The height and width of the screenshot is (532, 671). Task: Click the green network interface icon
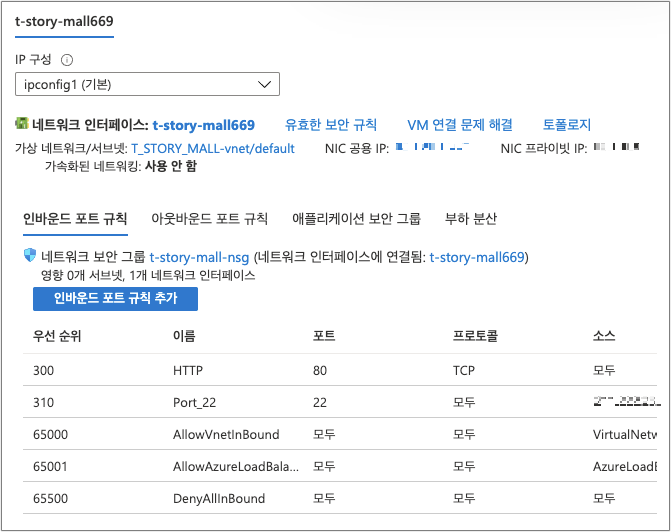(x=22, y=123)
